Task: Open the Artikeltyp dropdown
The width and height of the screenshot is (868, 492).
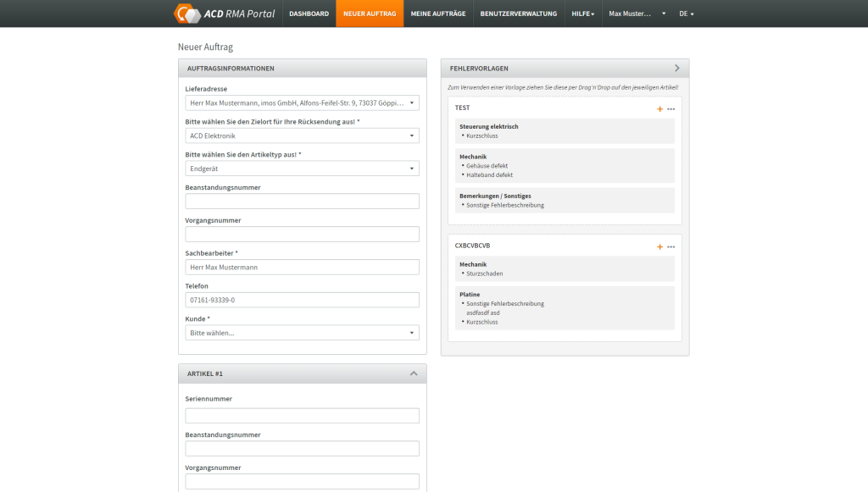Action: point(302,169)
